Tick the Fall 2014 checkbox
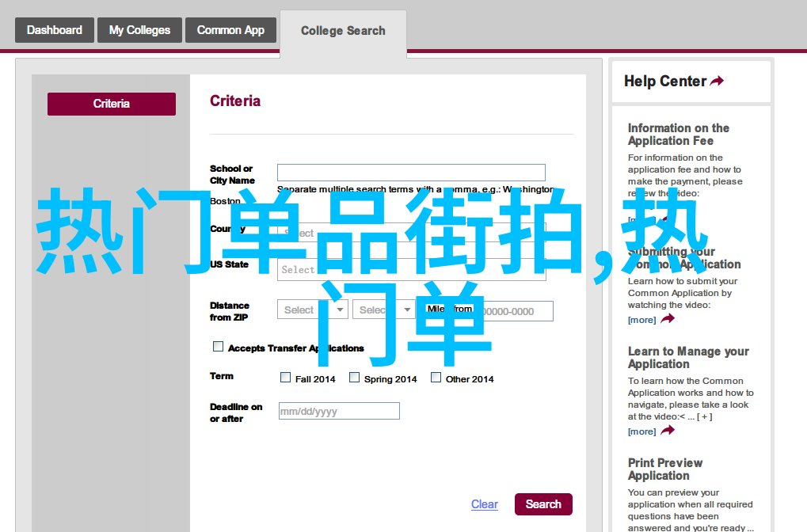The height and width of the screenshot is (532, 807). click(x=286, y=378)
